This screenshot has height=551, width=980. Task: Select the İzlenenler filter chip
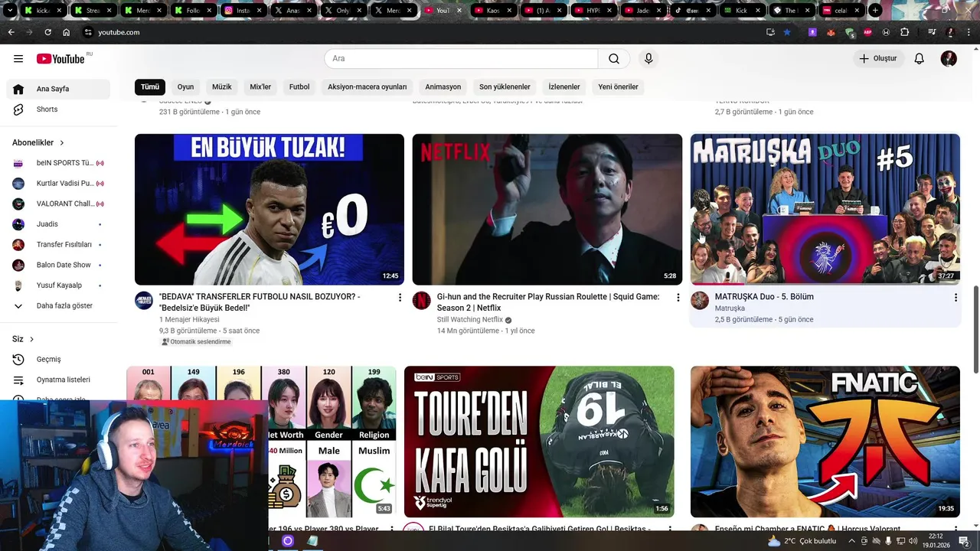click(x=564, y=86)
